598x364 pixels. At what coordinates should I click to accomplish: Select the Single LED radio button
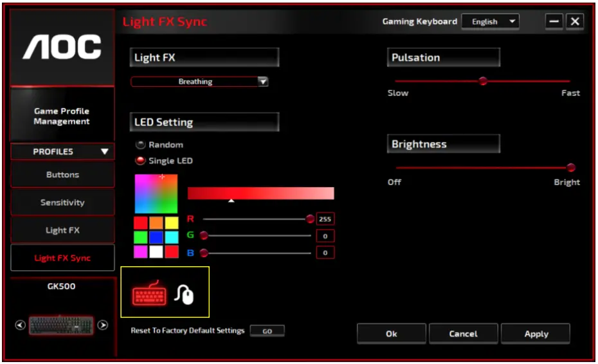click(141, 161)
